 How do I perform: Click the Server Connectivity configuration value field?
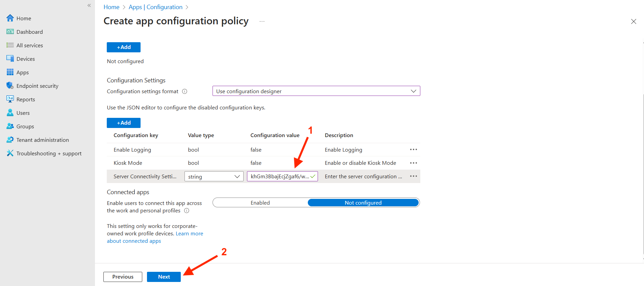279,177
